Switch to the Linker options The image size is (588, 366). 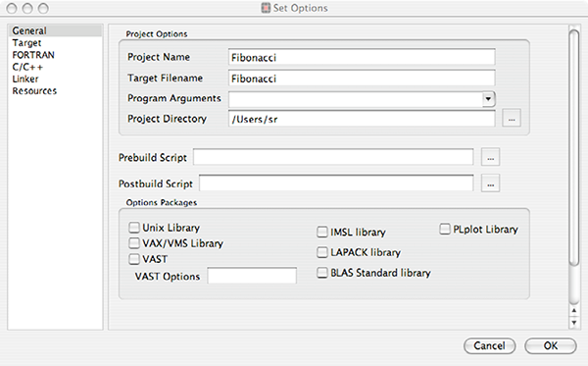(25, 78)
